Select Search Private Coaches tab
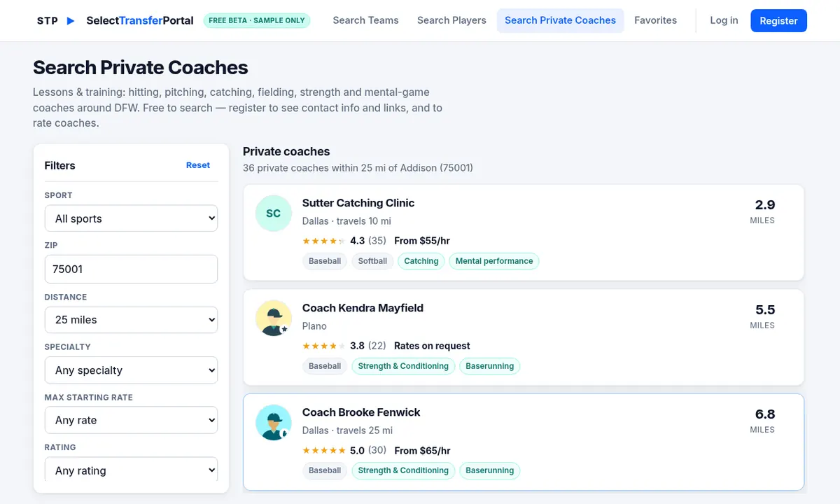 coord(560,20)
